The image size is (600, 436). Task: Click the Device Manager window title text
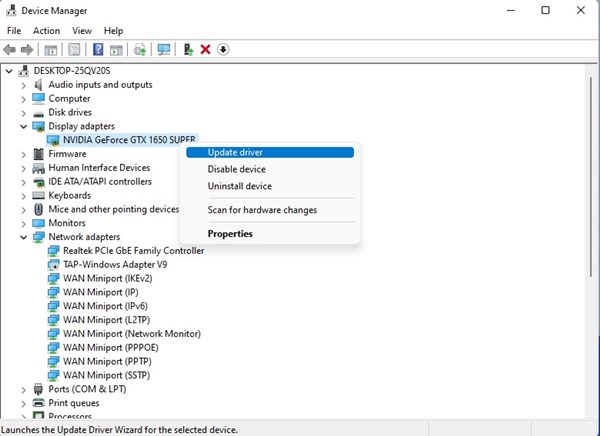coord(54,11)
